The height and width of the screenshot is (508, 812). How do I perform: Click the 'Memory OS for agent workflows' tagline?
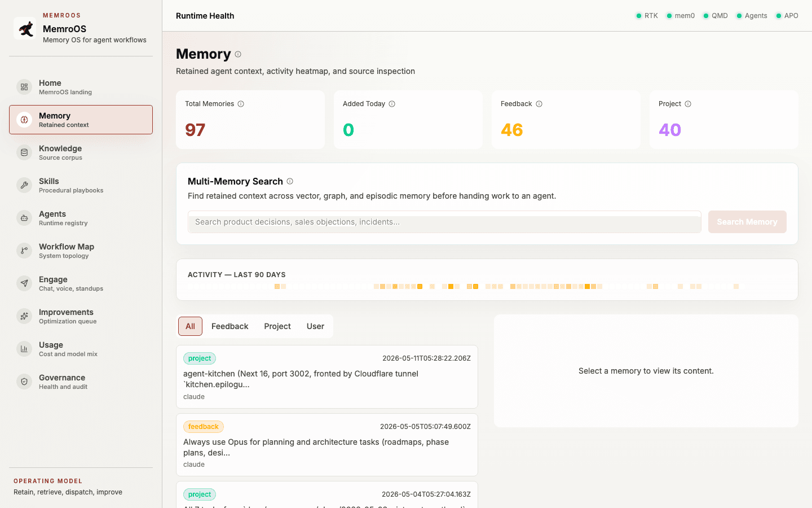pos(95,40)
